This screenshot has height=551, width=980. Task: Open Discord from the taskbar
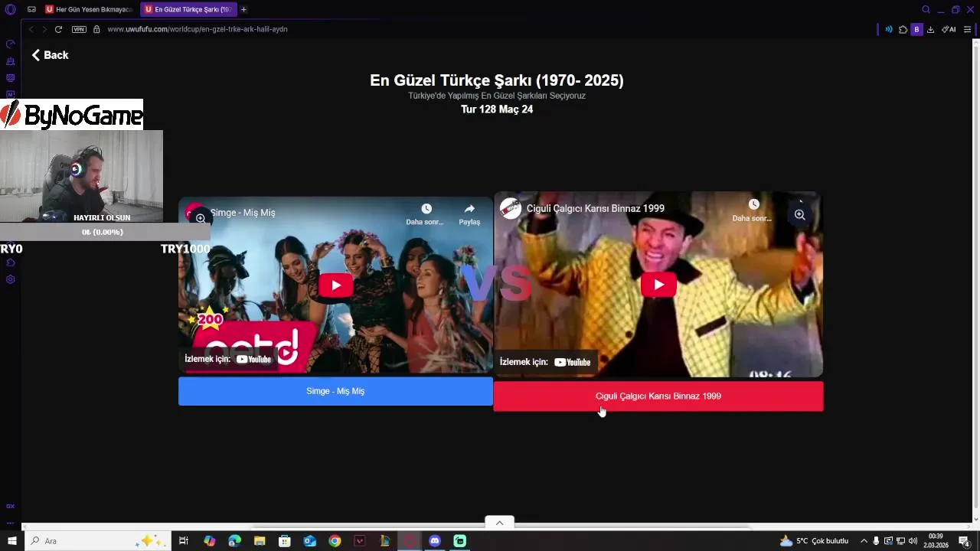(435, 541)
